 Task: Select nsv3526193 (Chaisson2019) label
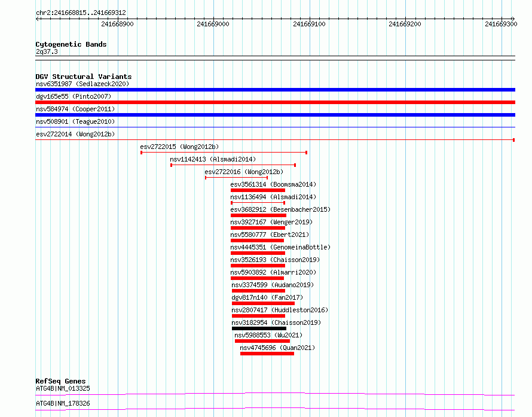(x=275, y=260)
